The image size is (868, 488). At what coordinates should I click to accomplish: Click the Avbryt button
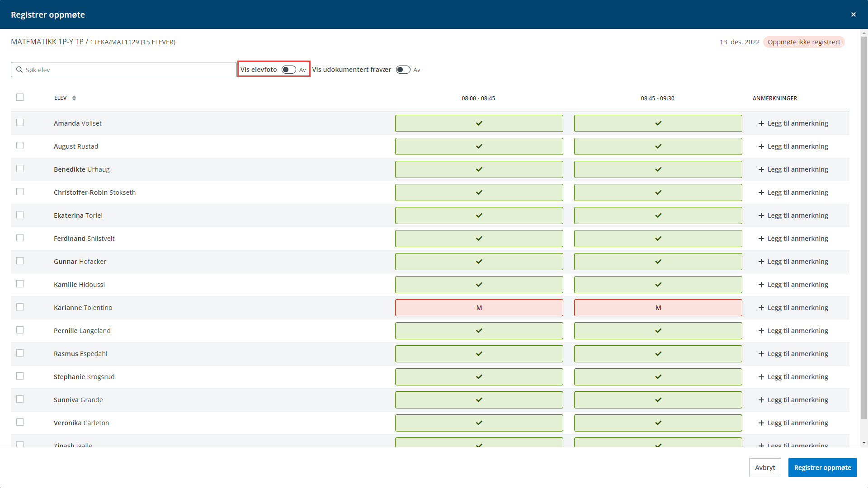point(765,468)
